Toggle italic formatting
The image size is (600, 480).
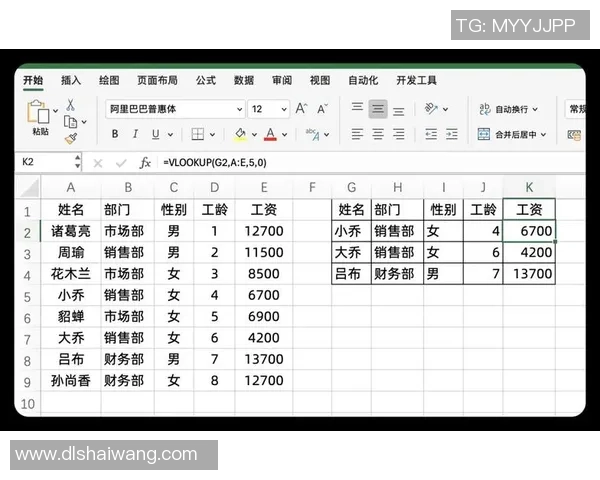135,134
